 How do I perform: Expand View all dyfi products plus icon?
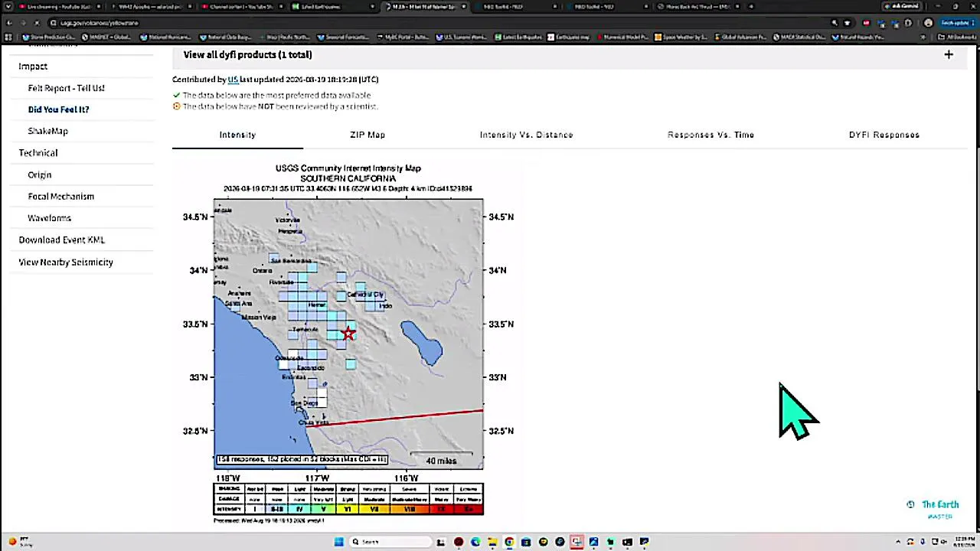point(949,54)
